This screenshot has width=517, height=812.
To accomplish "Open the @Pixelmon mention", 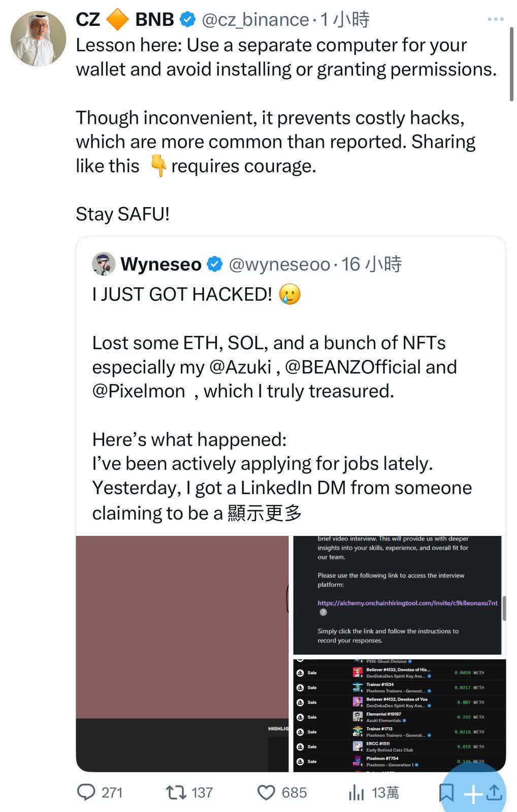I will 139,391.
